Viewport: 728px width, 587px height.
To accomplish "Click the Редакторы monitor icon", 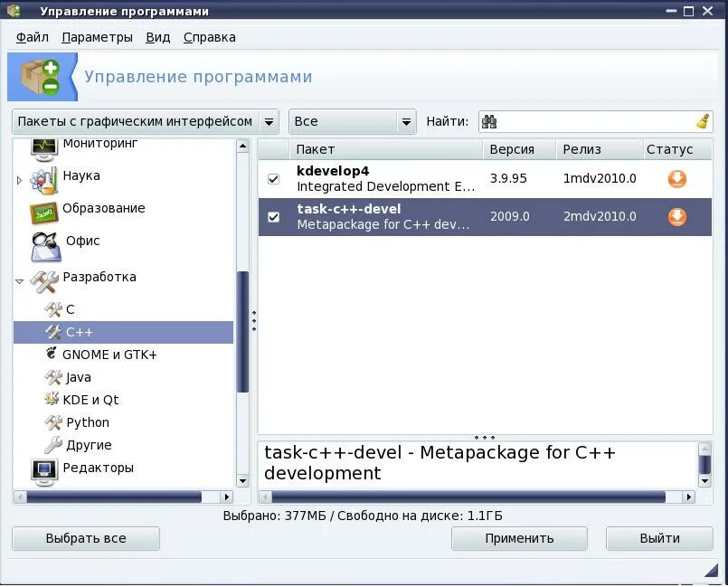I will coord(43,472).
